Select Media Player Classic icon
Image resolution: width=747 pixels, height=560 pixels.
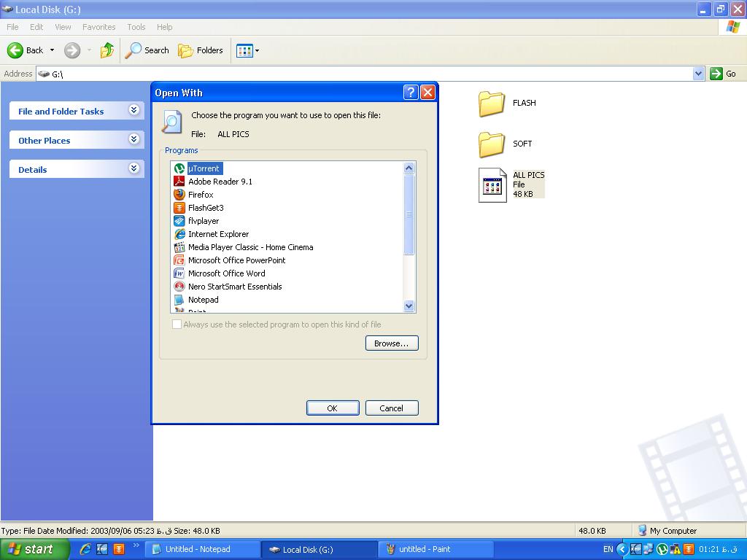tap(179, 247)
